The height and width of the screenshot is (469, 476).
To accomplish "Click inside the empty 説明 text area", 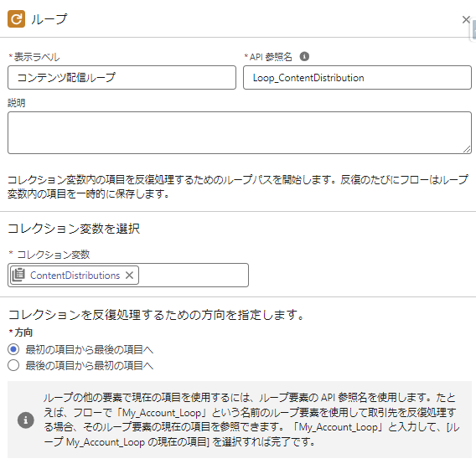I will [x=240, y=132].
